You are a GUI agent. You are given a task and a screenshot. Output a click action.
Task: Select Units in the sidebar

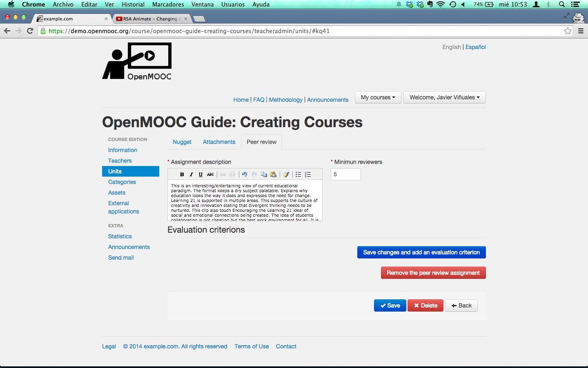coord(131,171)
